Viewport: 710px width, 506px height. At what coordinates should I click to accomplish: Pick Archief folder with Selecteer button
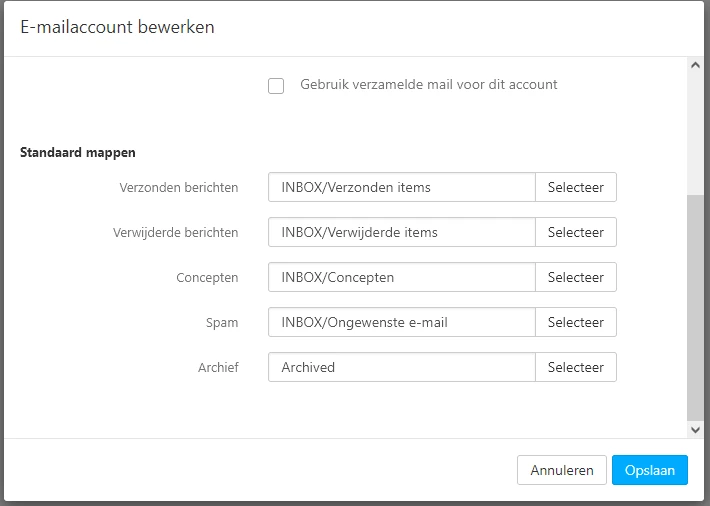coord(576,367)
